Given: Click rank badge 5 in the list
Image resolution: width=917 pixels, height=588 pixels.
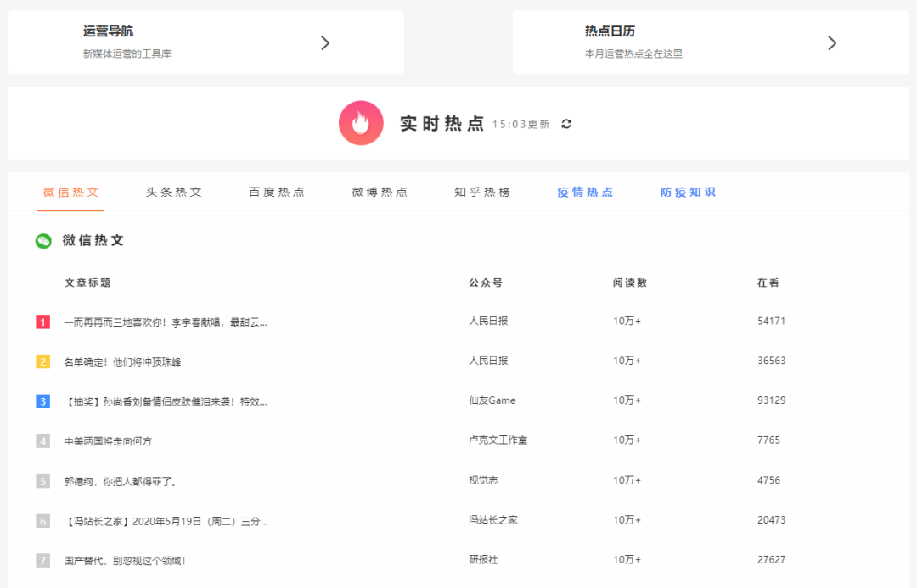Looking at the screenshot, I should click(x=42, y=481).
